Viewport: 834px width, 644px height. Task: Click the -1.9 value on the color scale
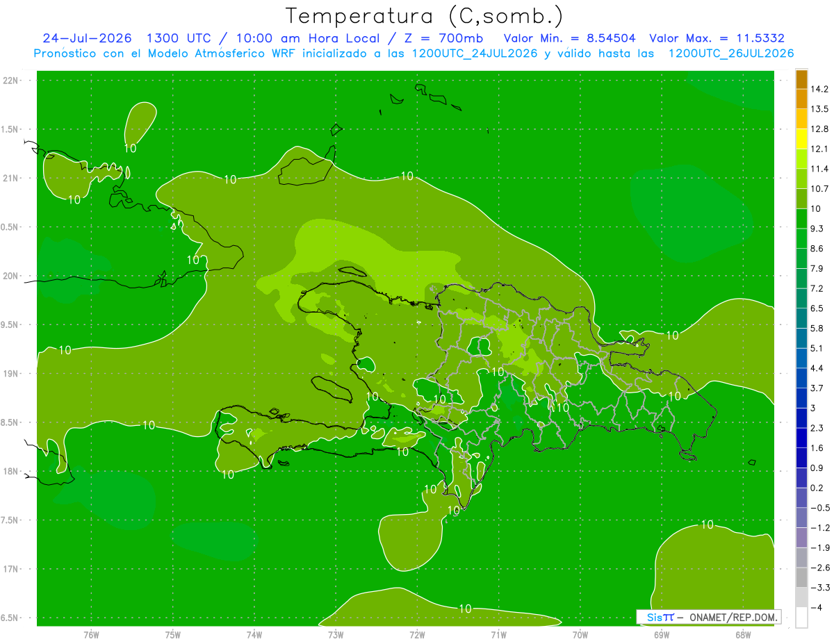point(819,547)
